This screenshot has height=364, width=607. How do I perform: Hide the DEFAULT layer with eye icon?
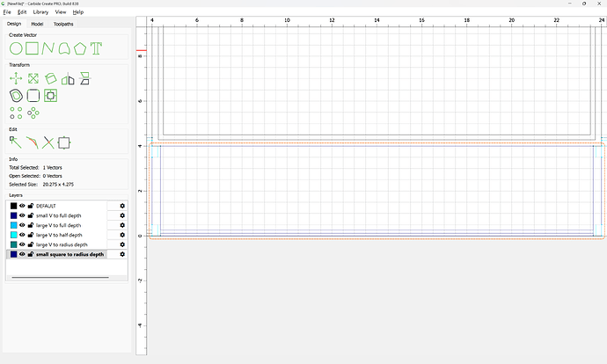23,206
